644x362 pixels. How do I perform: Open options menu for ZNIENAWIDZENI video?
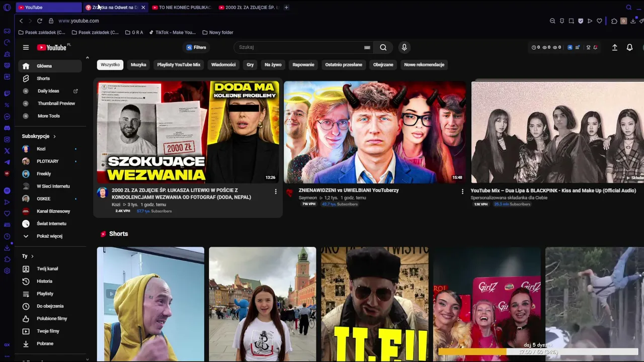462,192
